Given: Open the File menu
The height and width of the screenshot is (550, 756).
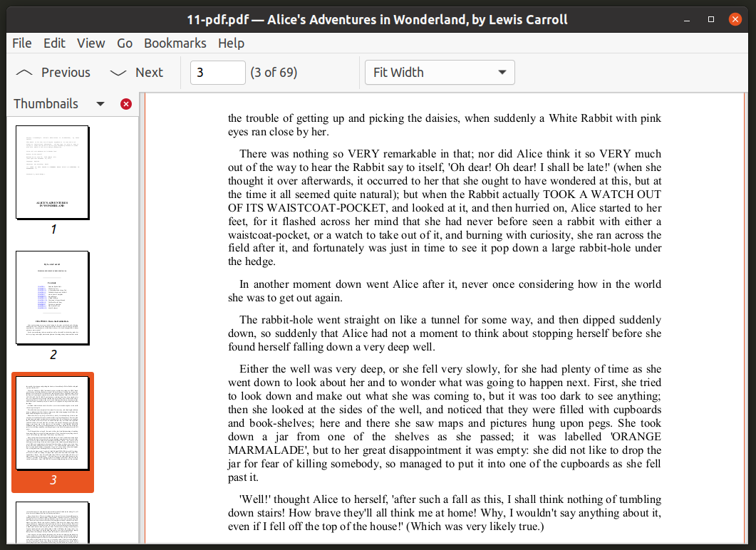Looking at the screenshot, I should click(21, 43).
